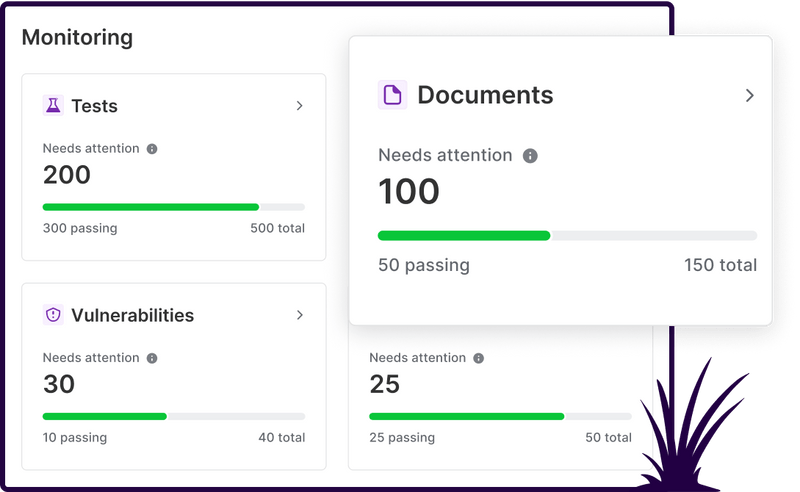
Task: Click info icon beside Vulnerabilities Needs attention
Action: coord(152,358)
